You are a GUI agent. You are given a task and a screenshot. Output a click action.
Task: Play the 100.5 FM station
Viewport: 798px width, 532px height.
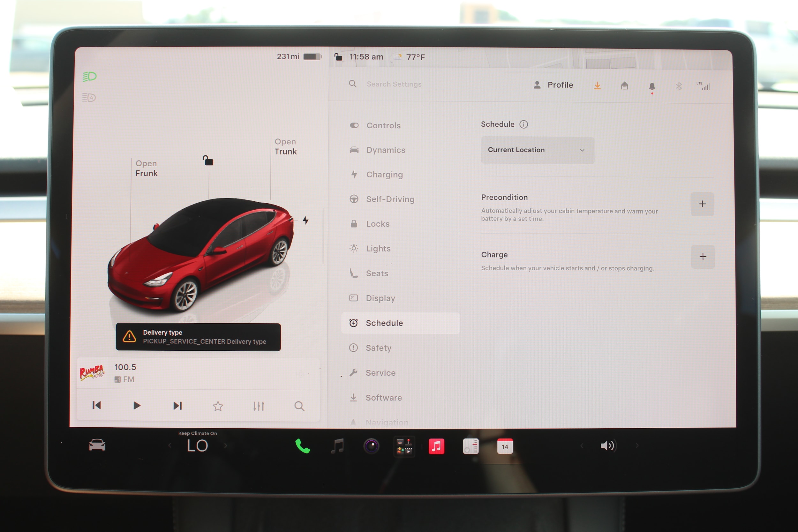click(x=137, y=406)
